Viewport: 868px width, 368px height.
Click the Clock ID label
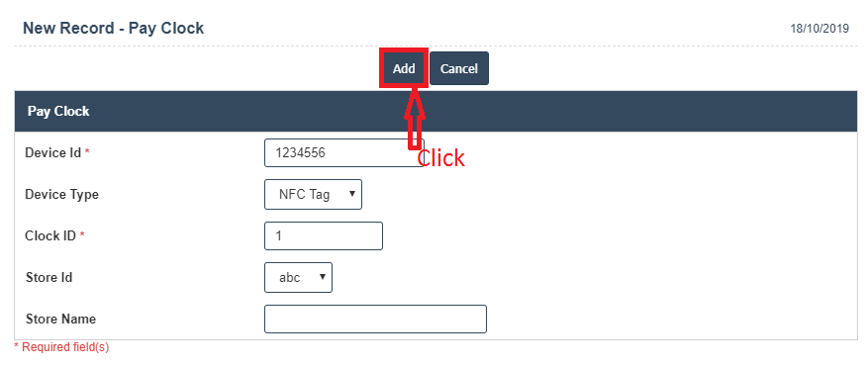coord(50,235)
